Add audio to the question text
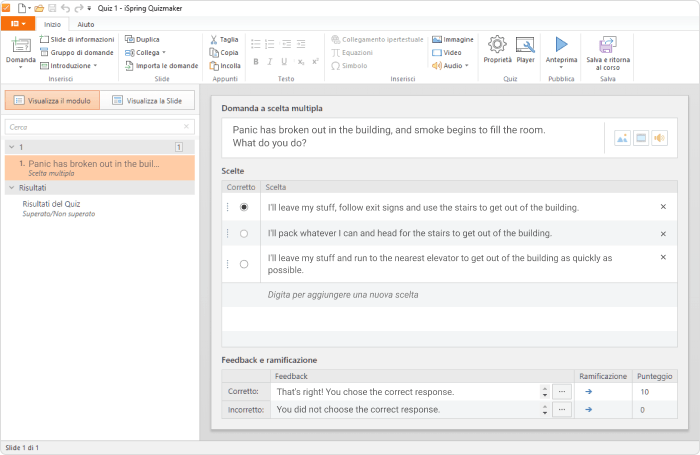The image size is (700, 455). pyautogui.click(x=659, y=138)
